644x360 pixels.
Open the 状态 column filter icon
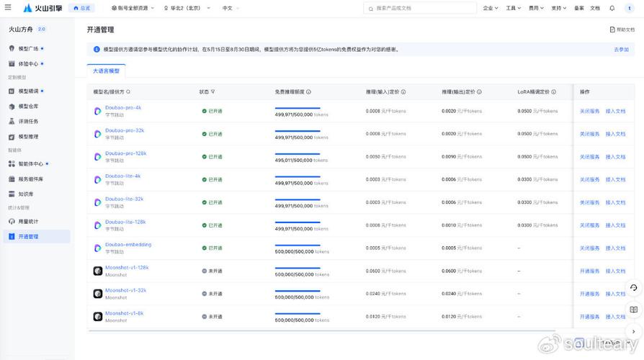click(x=213, y=92)
